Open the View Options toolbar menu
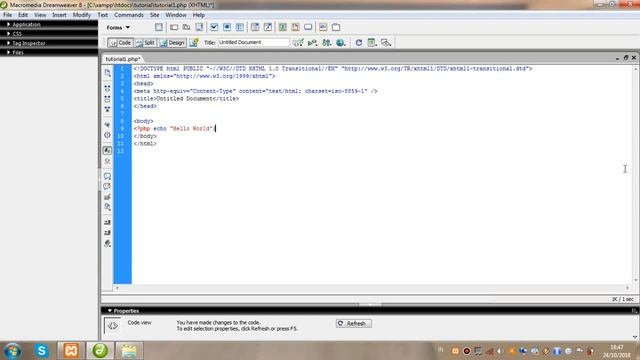The width and height of the screenshot is (640, 360). (x=372, y=42)
